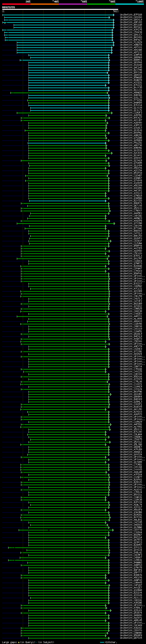146x644 pixels.
Task: Click the purple ~60% identity legend bar
Action: coord(73,4)
